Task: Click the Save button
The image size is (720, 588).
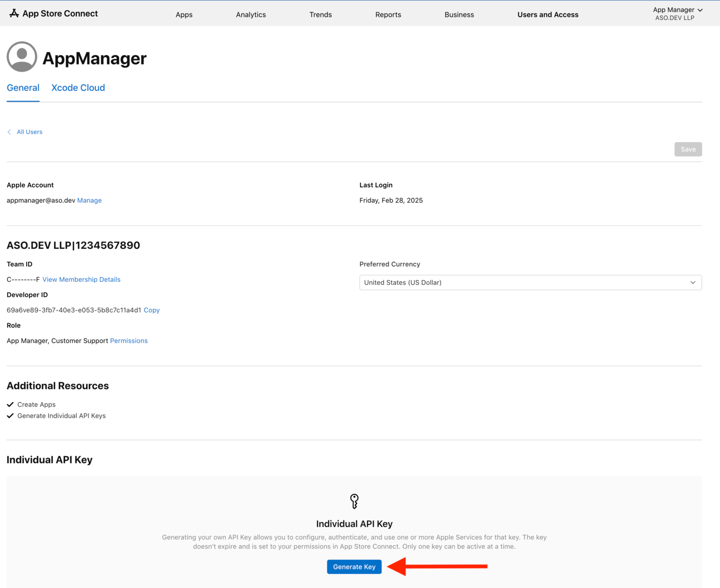Action: pos(687,149)
